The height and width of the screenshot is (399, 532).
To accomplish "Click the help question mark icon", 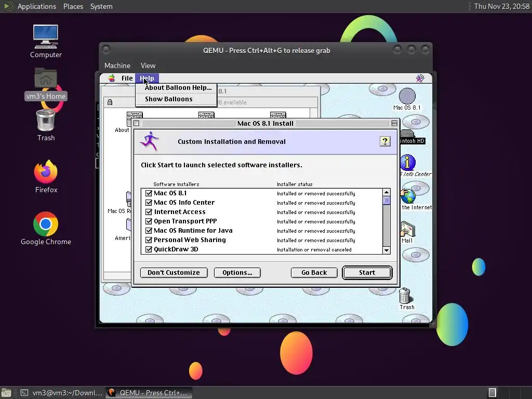I will click(x=385, y=141).
